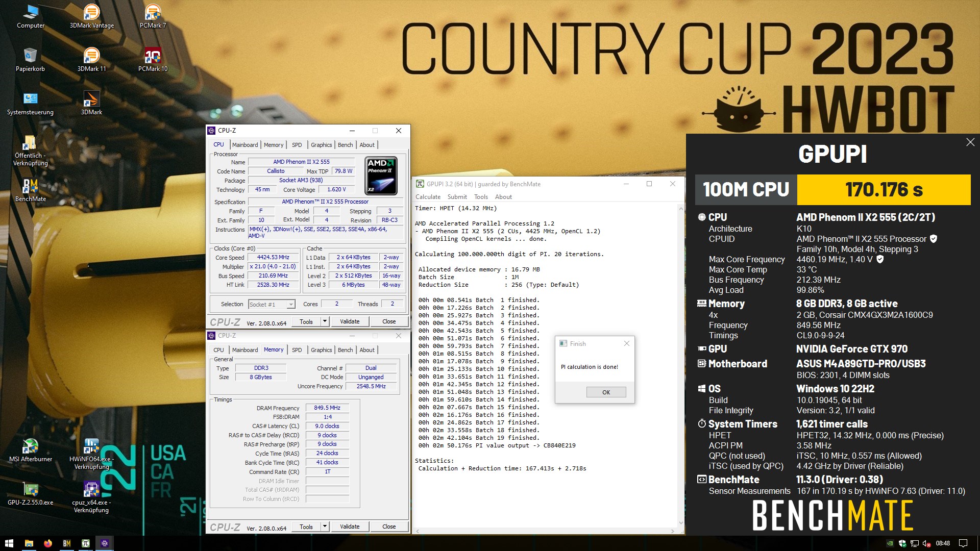Open the Submit menu in GPUPI
Viewport: 980px width, 551px height.
click(x=457, y=197)
